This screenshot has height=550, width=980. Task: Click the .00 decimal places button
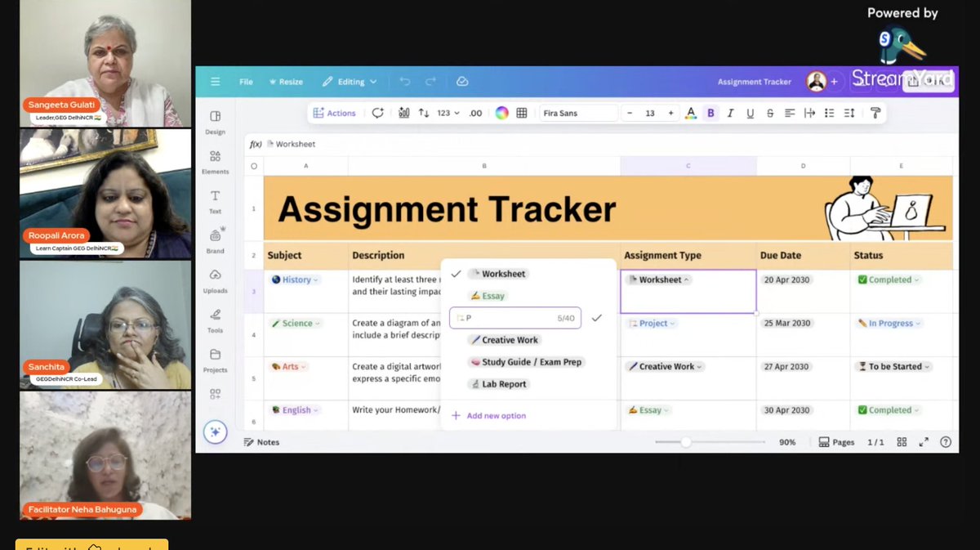(x=475, y=113)
